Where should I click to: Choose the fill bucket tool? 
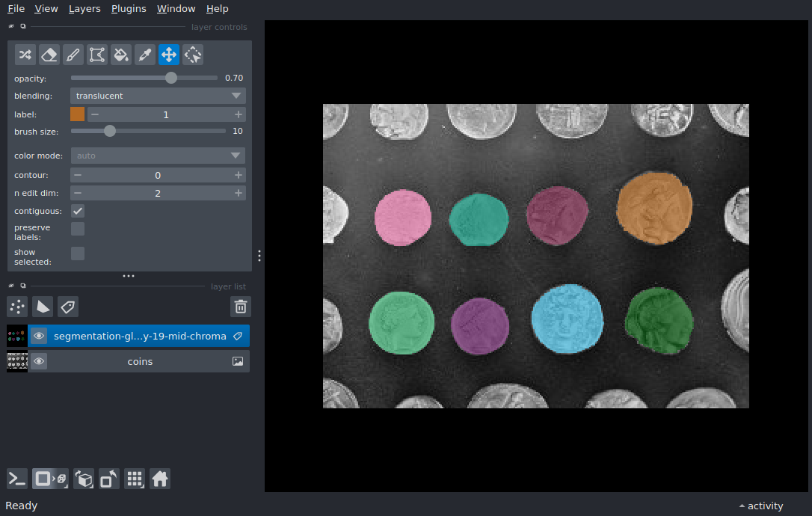click(x=121, y=55)
